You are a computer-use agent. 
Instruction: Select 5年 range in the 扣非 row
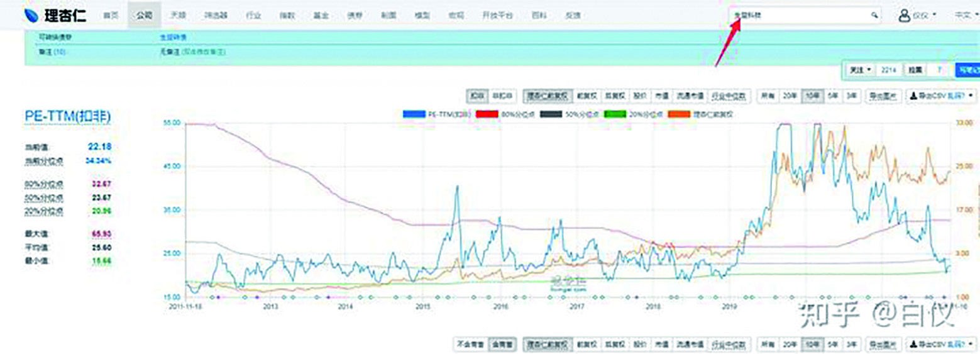[x=832, y=96]
